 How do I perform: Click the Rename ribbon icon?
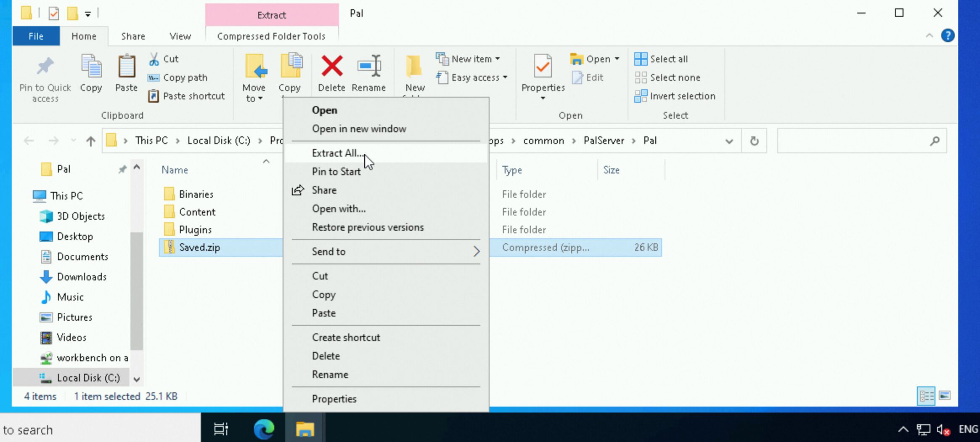point(369,66)
